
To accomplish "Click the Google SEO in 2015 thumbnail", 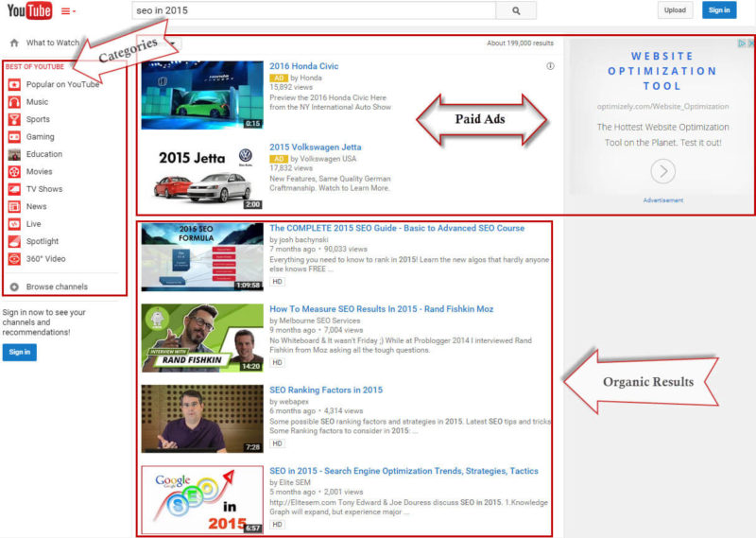I will coord(202,500).
